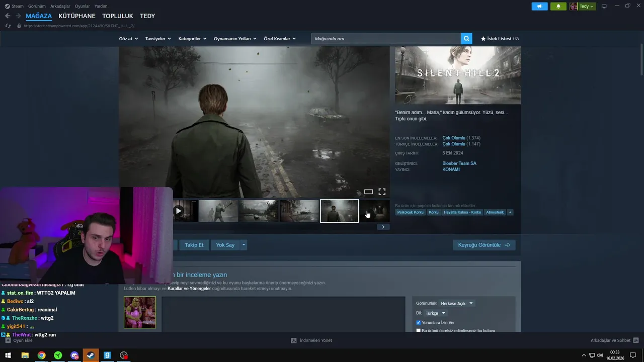
Task: Open Discord from the taskbar
Action: (74, 355)
